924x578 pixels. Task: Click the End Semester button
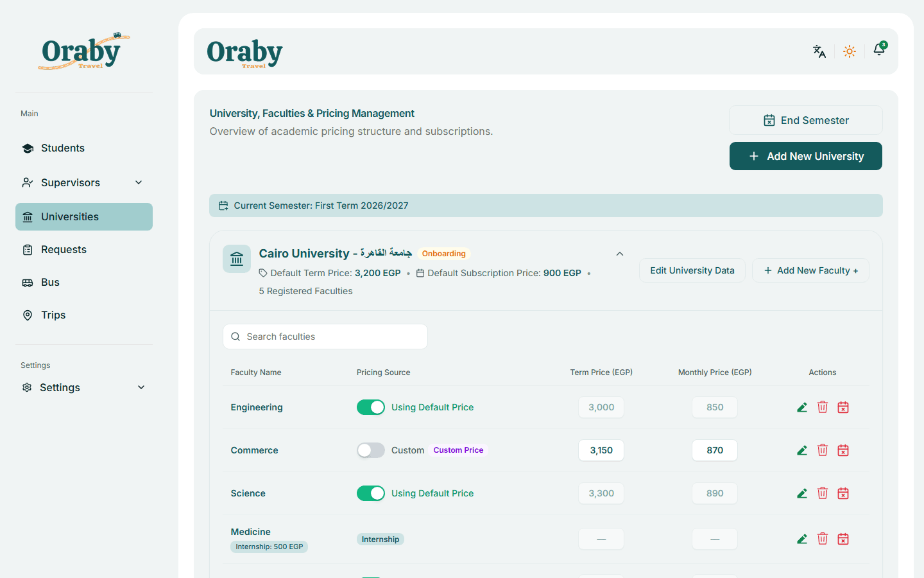[806, 120]
